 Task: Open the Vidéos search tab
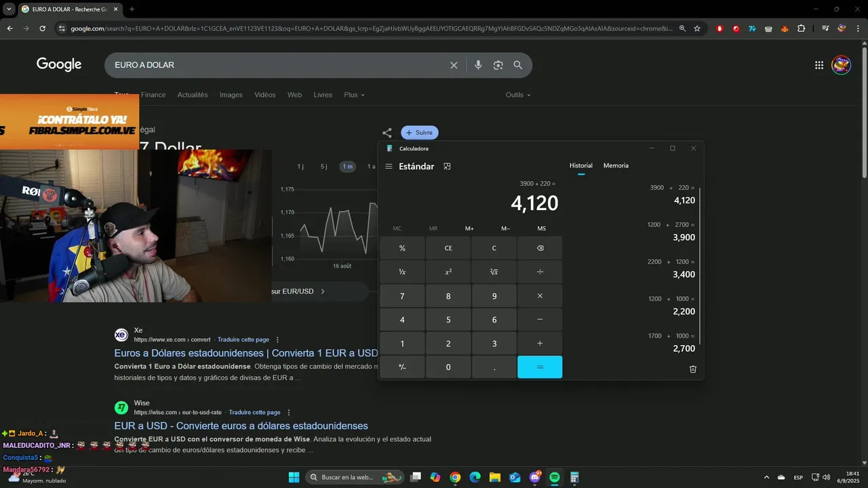(x=265, y=95)
